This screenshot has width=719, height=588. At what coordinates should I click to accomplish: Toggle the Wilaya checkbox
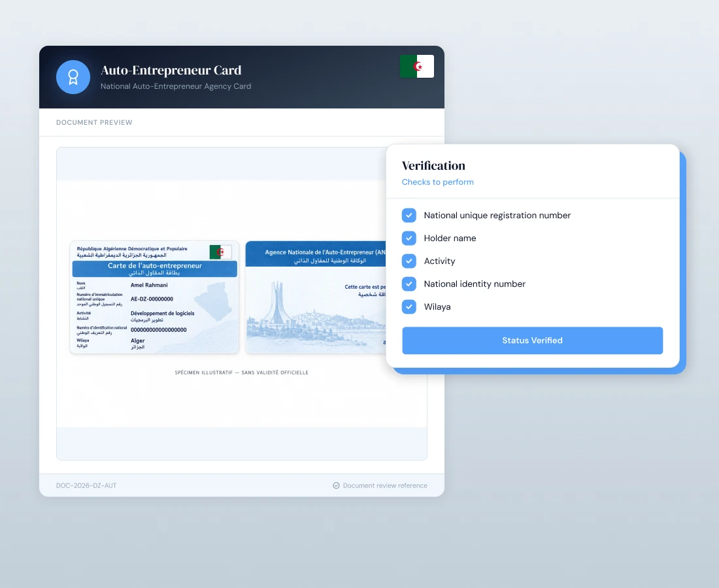coord(409,306)
